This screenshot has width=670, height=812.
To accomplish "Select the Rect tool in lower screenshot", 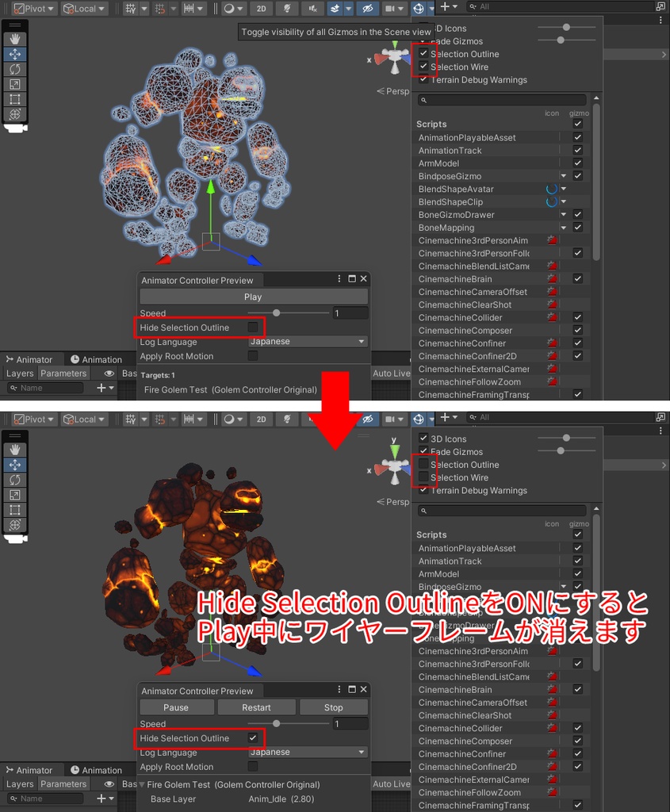I will click(x=15, y=510).
